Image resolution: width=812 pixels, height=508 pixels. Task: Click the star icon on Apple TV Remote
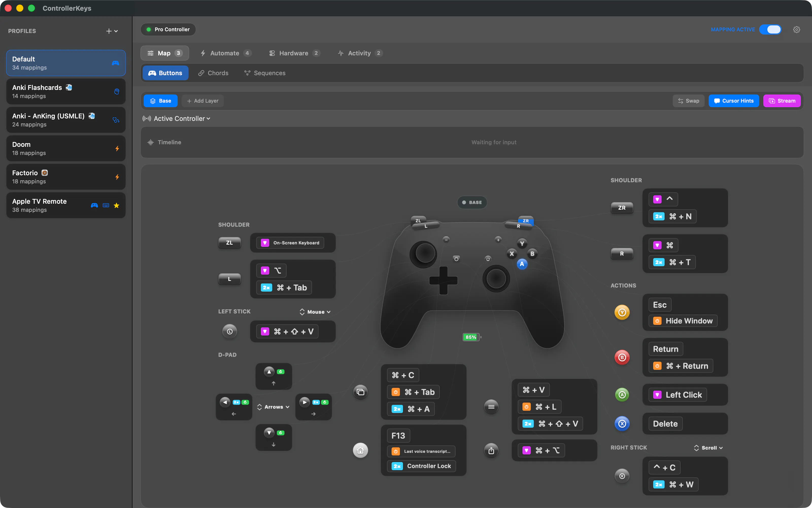click(116, 205)
